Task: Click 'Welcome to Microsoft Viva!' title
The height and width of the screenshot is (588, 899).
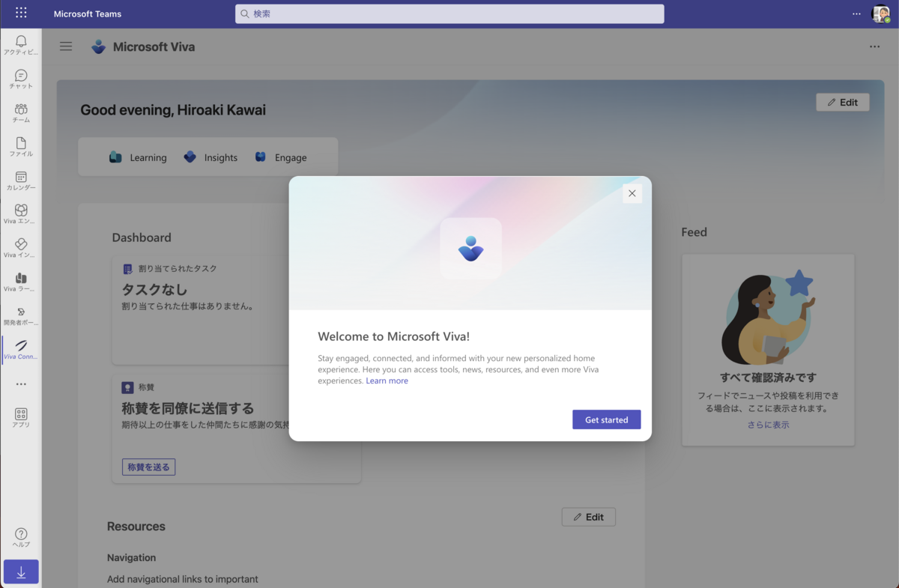Action: (394, 336)
